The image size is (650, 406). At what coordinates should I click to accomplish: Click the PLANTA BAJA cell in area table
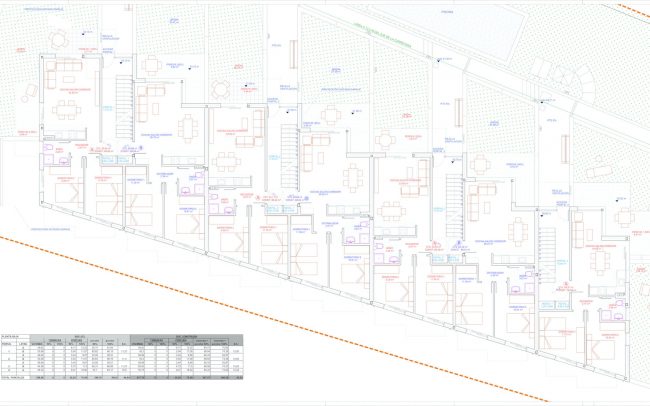click(12, 337)
